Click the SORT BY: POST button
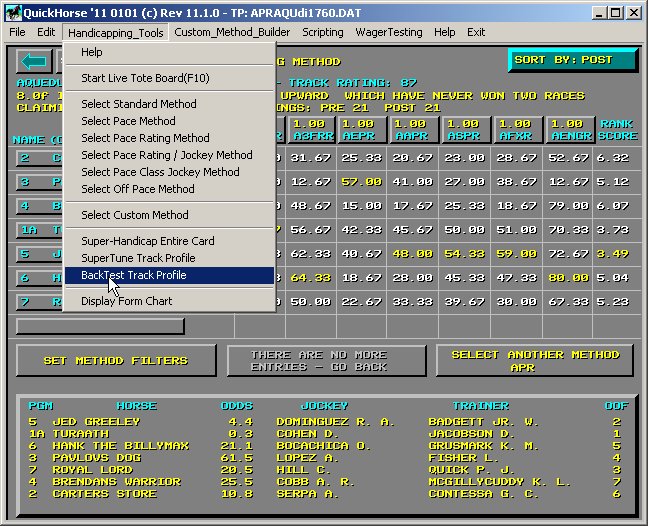Image resolution: width=648 pixels, height=526 pixels. pos(570,60)
